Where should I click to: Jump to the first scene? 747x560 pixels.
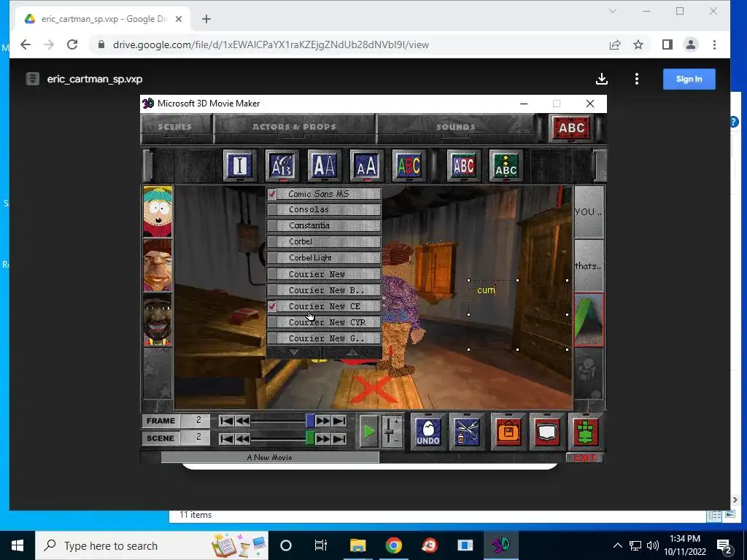[x=226, y=438]
